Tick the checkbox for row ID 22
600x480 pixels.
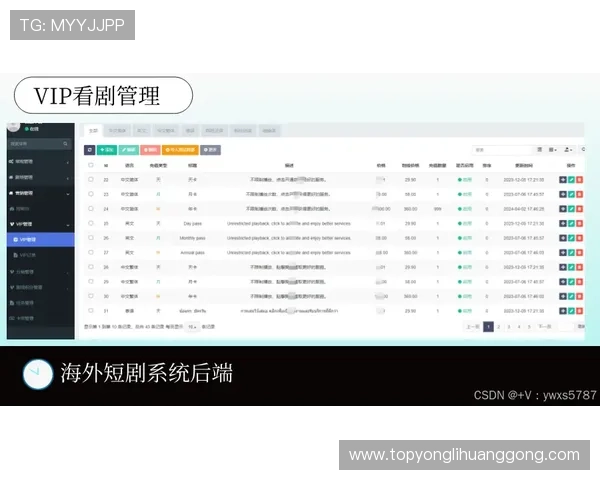point(91,180)
